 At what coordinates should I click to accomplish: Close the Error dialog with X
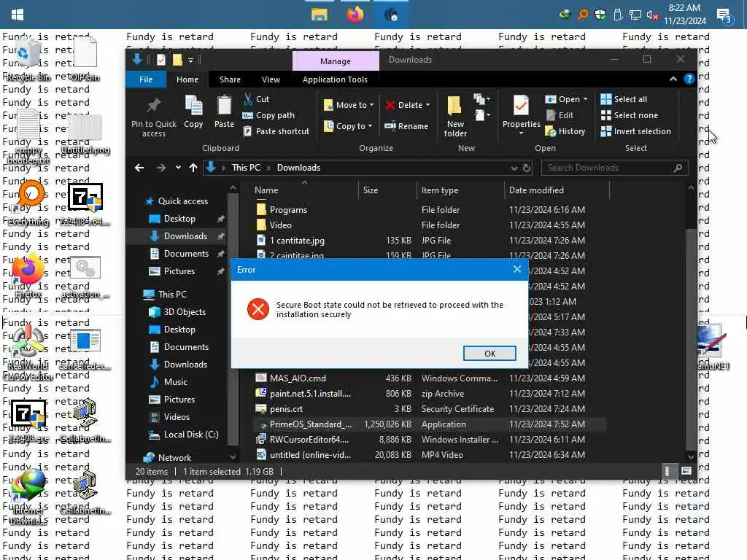(517, 270)
